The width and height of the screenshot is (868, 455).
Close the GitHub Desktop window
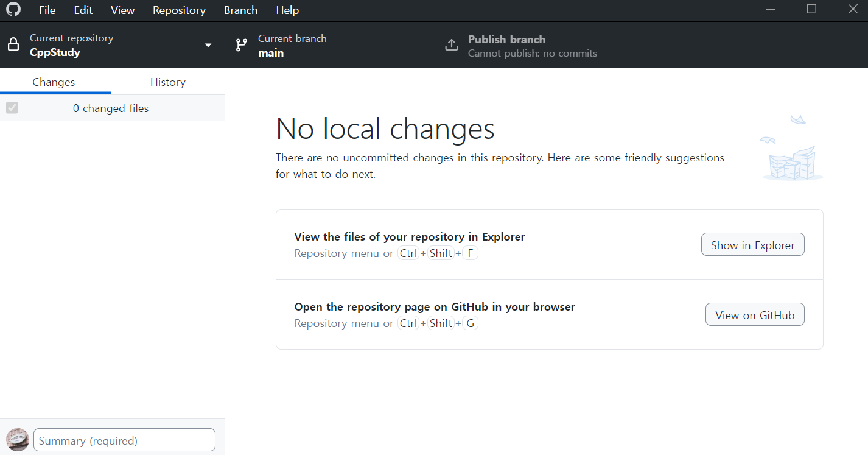pos(852,10)
